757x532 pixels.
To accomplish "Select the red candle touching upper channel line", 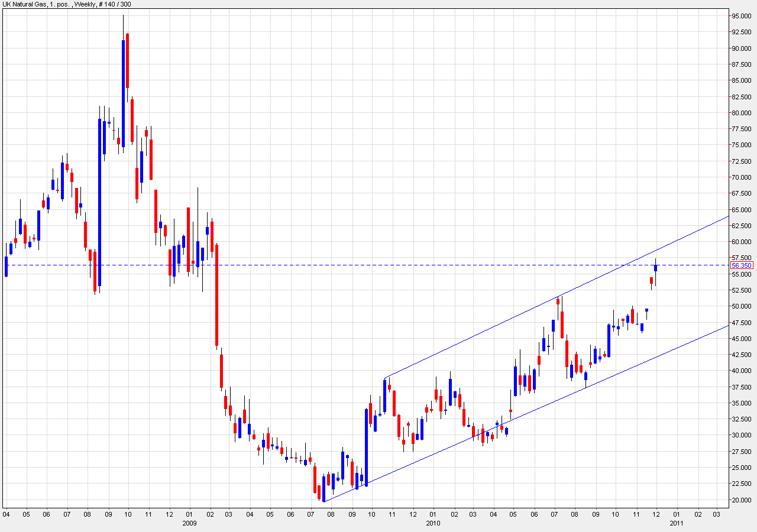I will (x=558, y=301).
